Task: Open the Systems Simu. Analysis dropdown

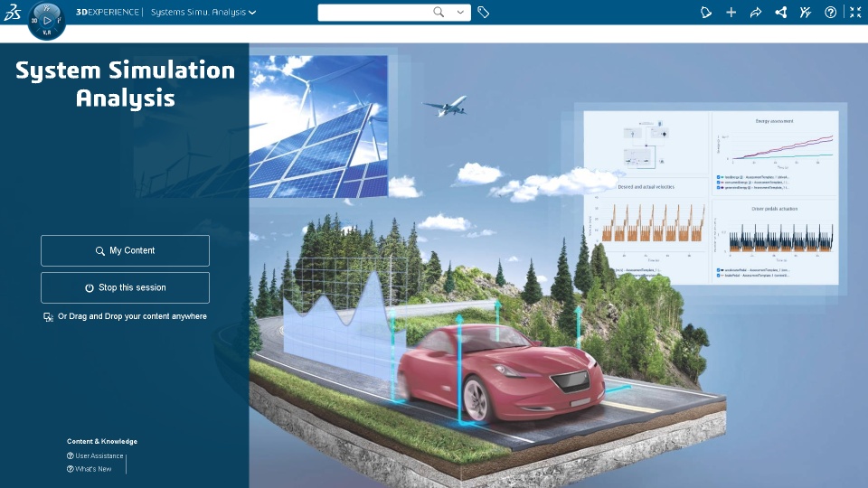Action: pyautogui.click(x=203, y=12)
